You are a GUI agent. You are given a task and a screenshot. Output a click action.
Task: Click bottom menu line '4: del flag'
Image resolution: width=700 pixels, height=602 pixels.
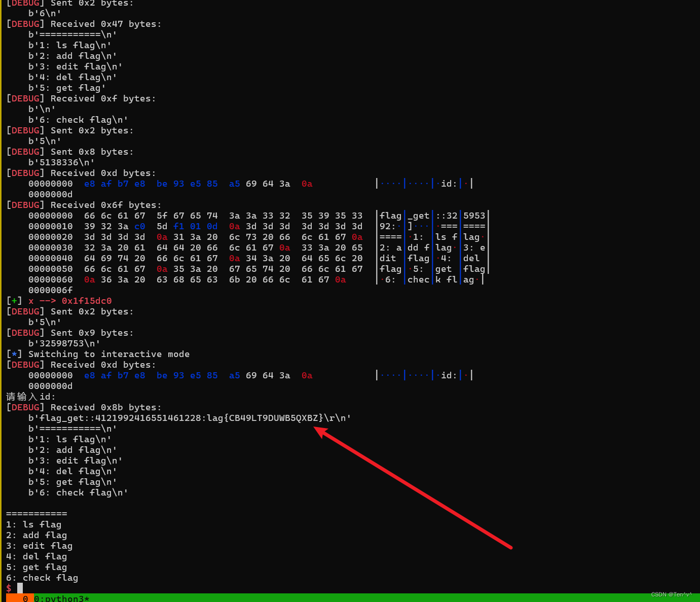click(x=36, y=556)
